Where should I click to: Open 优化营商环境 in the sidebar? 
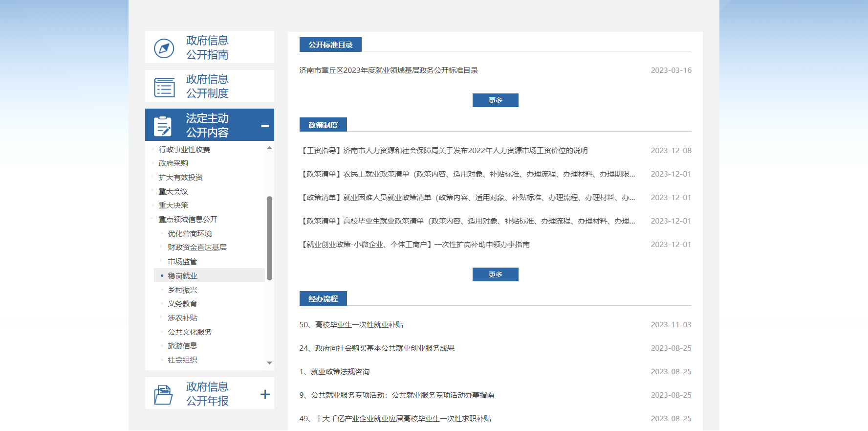pyautogui.click(x=190, y=234)
